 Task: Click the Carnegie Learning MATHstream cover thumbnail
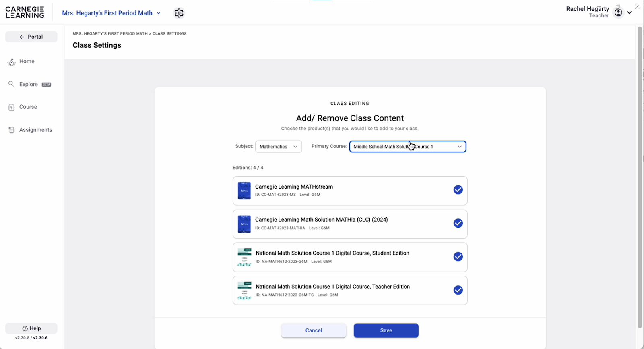tap(244, 191)
